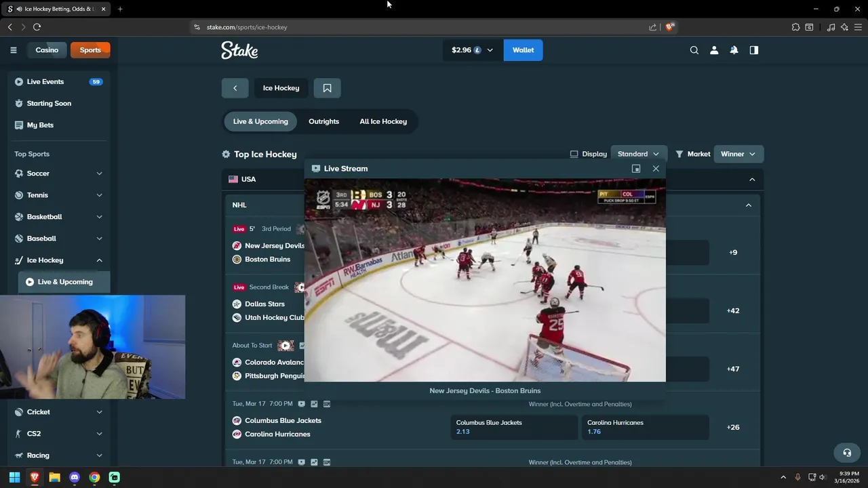Click the Live Stream hockey video
The image size is (868, 488).
click(485, 281)
